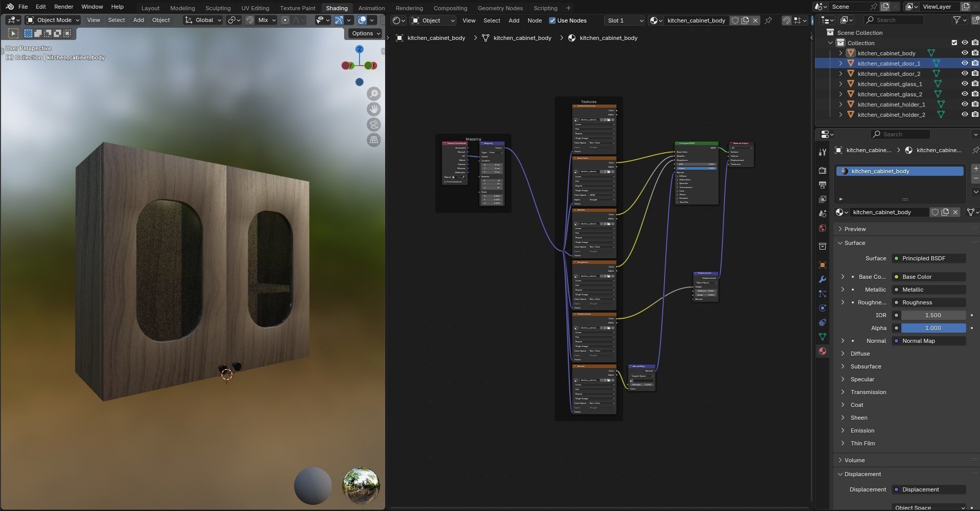Image resolution: width=980 pixels, height=511 pixels.
Task: Toggle fake user shield in node editor header
Action: click(x=735, y=21)
